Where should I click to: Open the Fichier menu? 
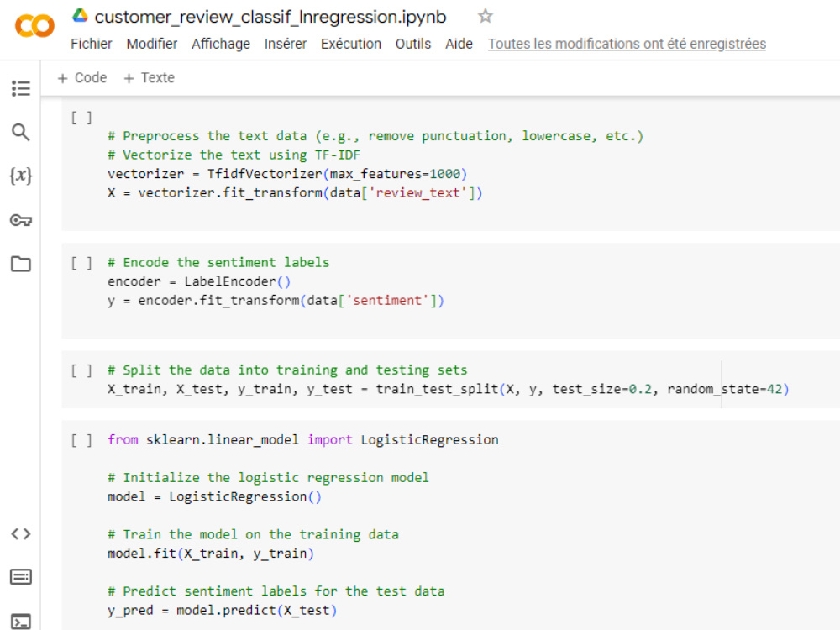[91, 44]
